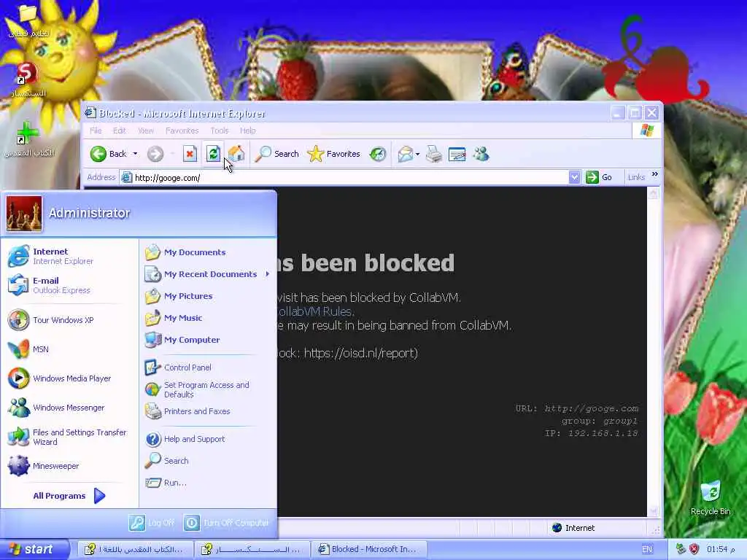
Task: Click the Mail envelope toolbar icon
Action: click(x=406, y=154)
